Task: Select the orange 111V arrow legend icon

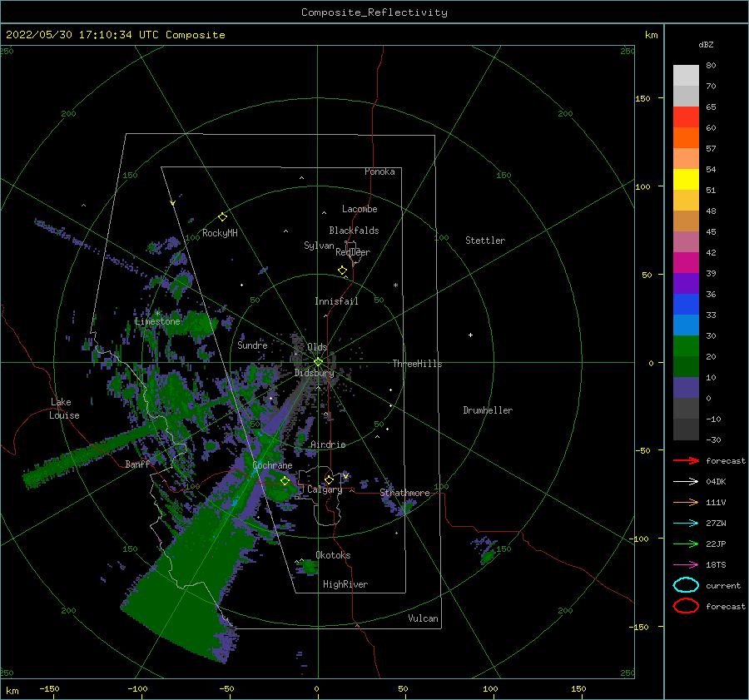Action: 686,502
